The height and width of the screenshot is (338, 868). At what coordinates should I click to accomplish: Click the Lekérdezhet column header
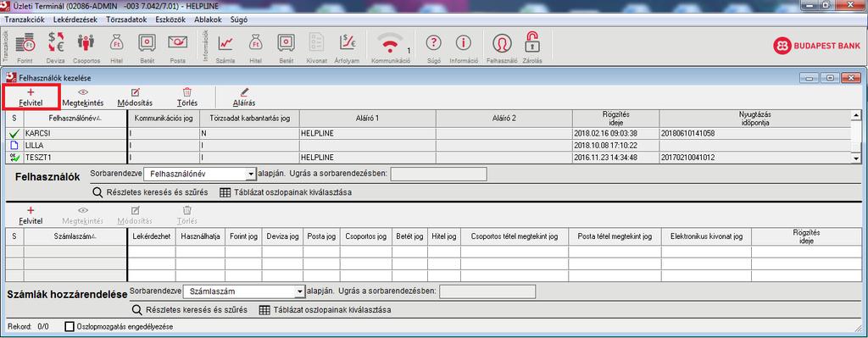[x=152, y=236]
